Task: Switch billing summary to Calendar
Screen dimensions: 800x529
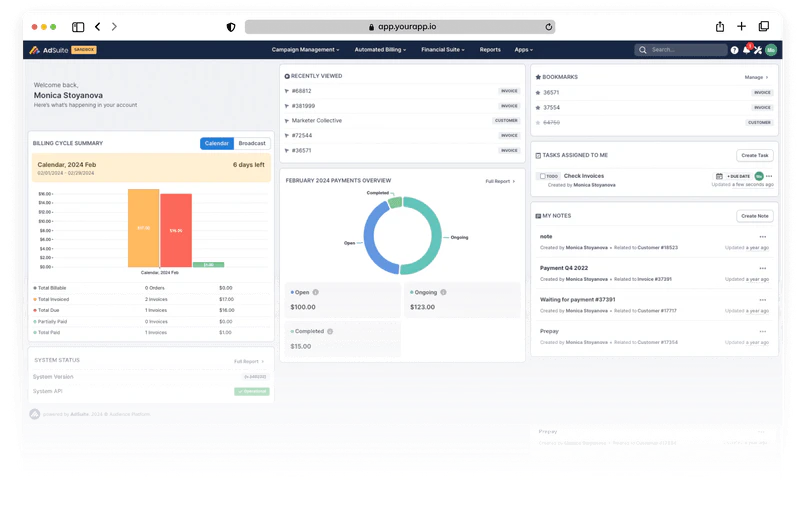Action: pyautogui.click(x=217, y=143)
